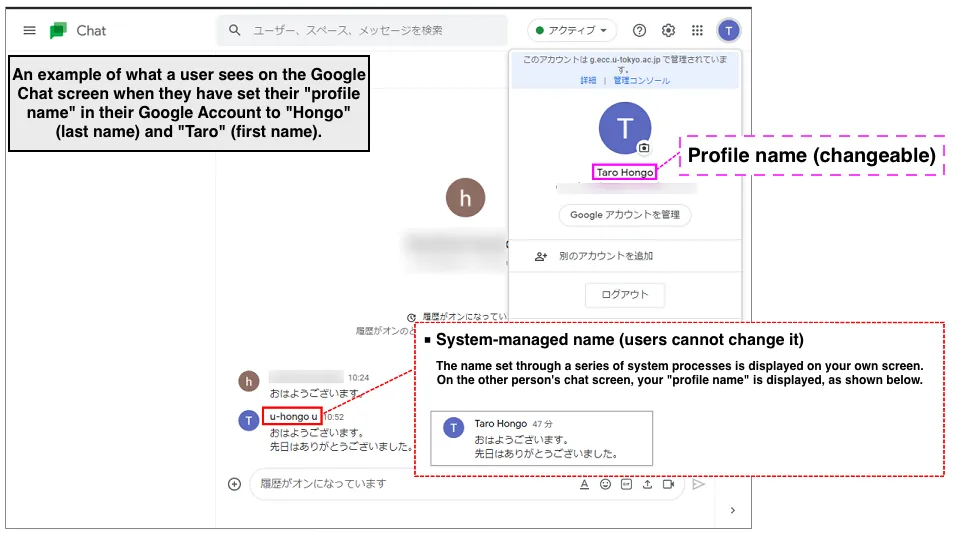The width and height of the screenshot is (953, 534).
Task: Open the hamburger main menu
Action: [x=29, y=30]
